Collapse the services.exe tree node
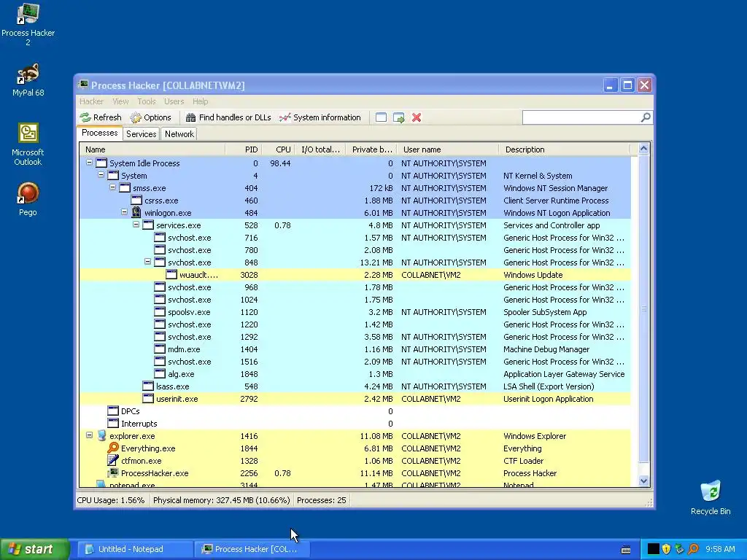Screen dimensions: 747x560 pyautogui.click(x=136, y=225)
